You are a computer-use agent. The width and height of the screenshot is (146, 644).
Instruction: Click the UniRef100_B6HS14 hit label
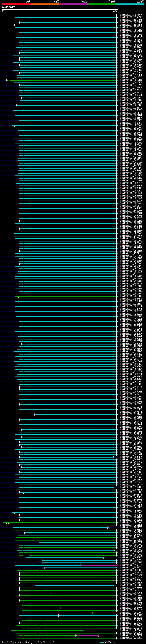pos(131,306)
